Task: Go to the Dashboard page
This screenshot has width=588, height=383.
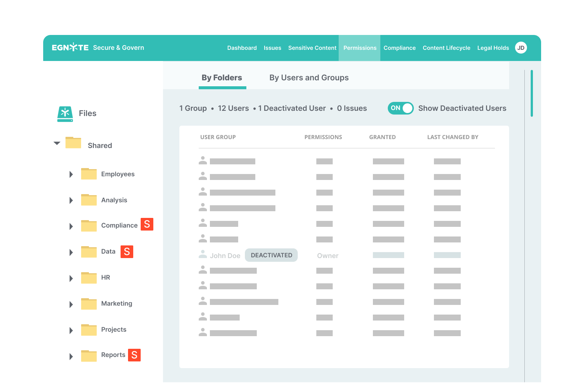Action: [x=242, y=48]
